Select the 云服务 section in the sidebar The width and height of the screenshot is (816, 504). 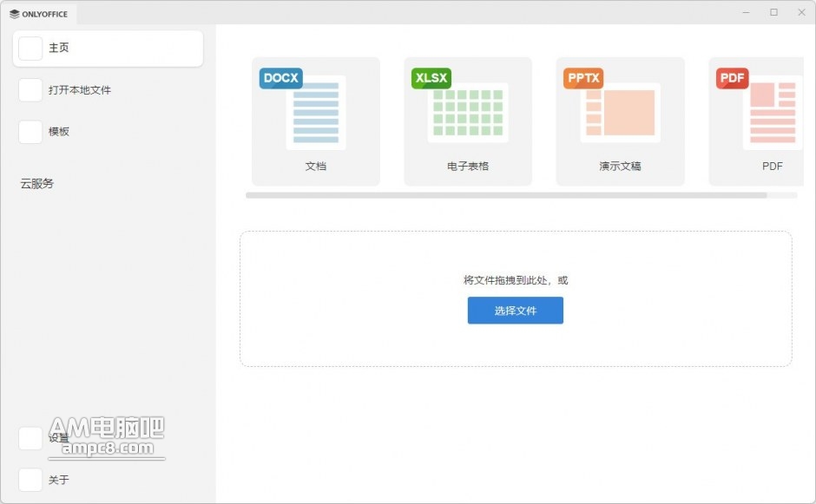point(37,184)
